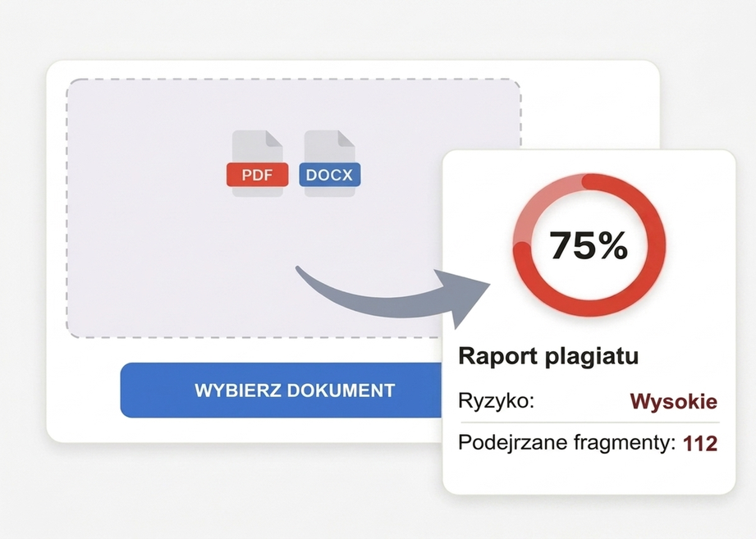Click the DOCX file icon

click(330, 163)
